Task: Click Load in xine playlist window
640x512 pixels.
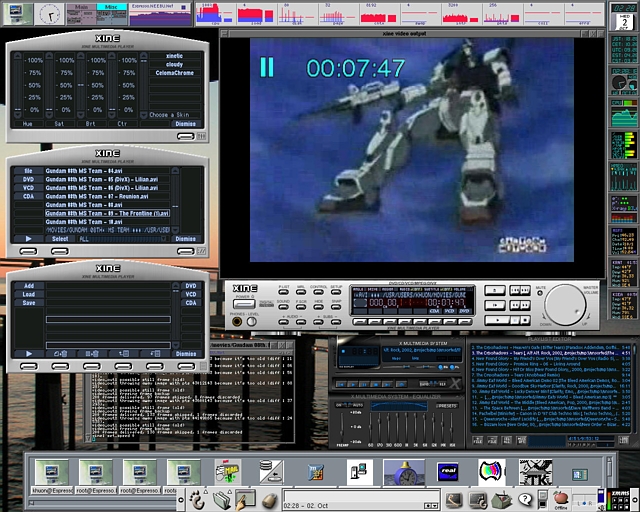Action: (29, 294)
